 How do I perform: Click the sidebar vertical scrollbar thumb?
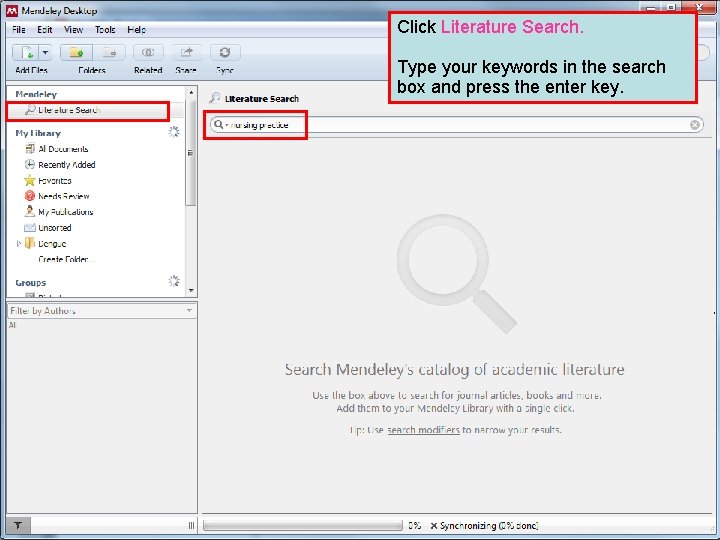pos(191,153)
